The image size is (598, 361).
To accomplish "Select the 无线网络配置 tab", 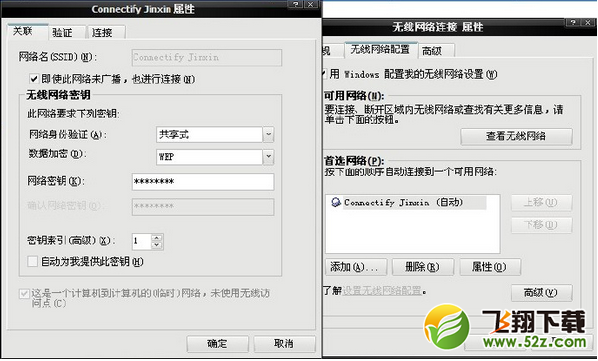I will 380,50.
